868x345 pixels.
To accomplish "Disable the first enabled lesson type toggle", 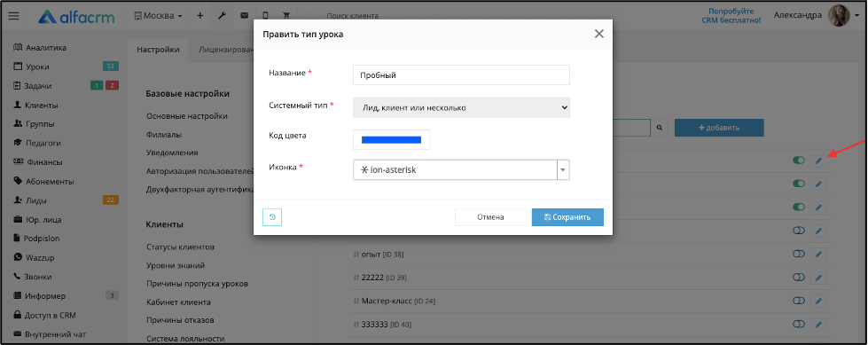I will 799,160.
